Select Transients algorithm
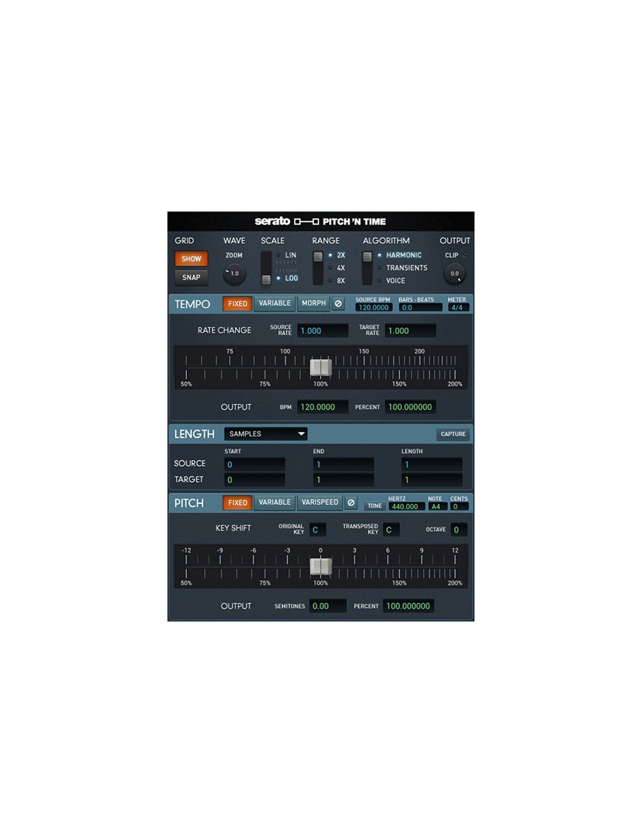This screenshot has height=833, width=644. (406, 268)
